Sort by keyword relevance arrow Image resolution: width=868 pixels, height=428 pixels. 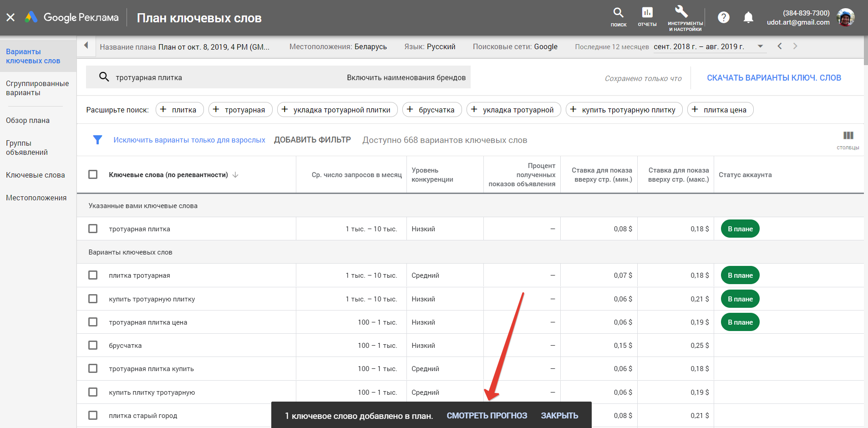[x=235, y=175]
